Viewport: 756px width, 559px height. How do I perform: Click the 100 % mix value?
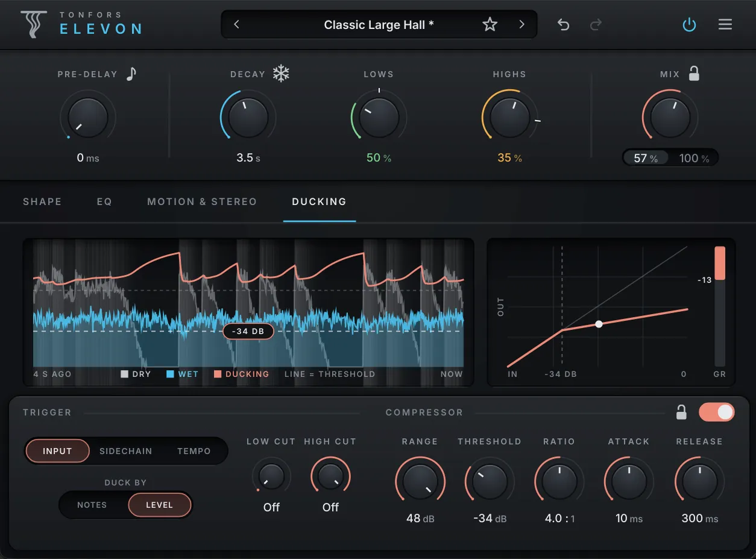coord(694,159)
